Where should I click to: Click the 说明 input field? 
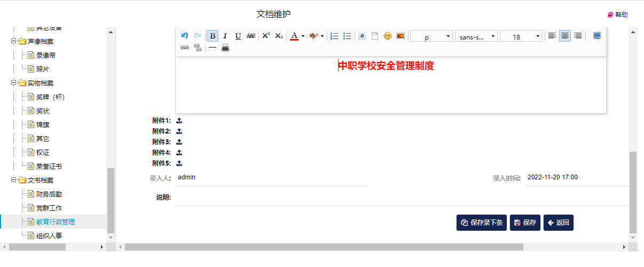coord(402,198)
